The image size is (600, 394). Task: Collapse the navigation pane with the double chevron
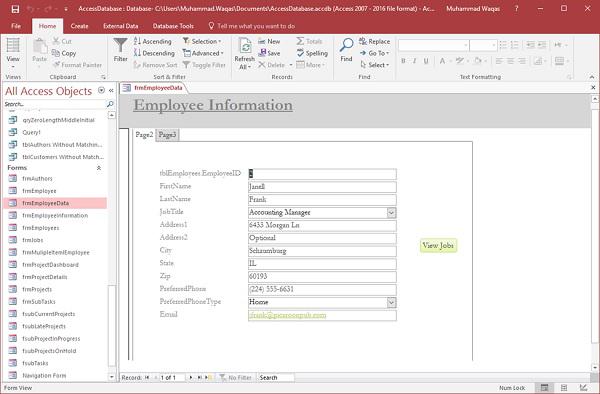(111, 90)
